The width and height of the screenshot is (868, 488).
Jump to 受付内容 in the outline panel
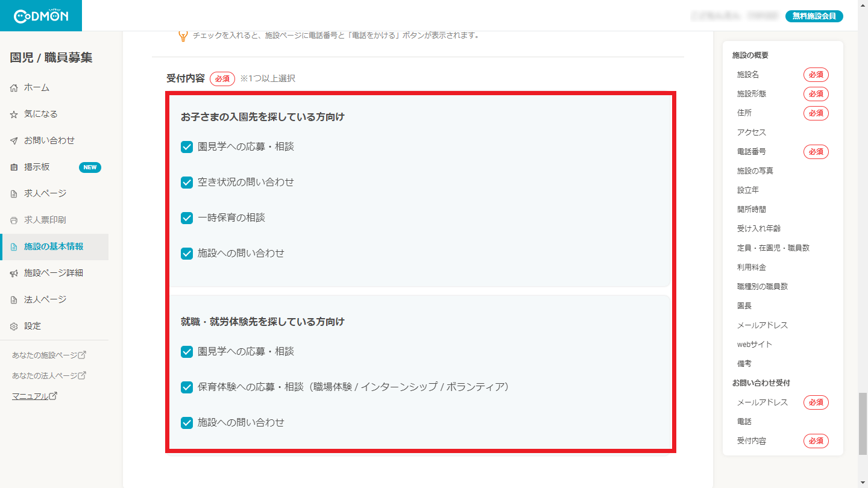point(751,441)
